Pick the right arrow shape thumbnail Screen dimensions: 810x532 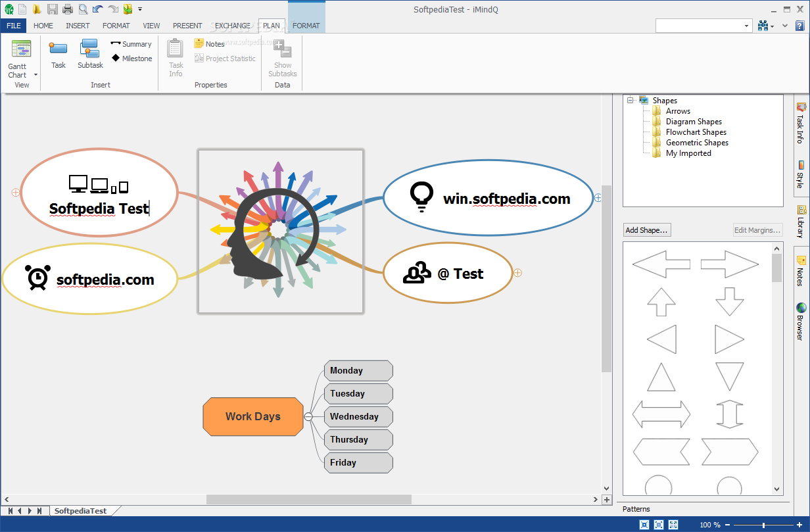(729, 264)
